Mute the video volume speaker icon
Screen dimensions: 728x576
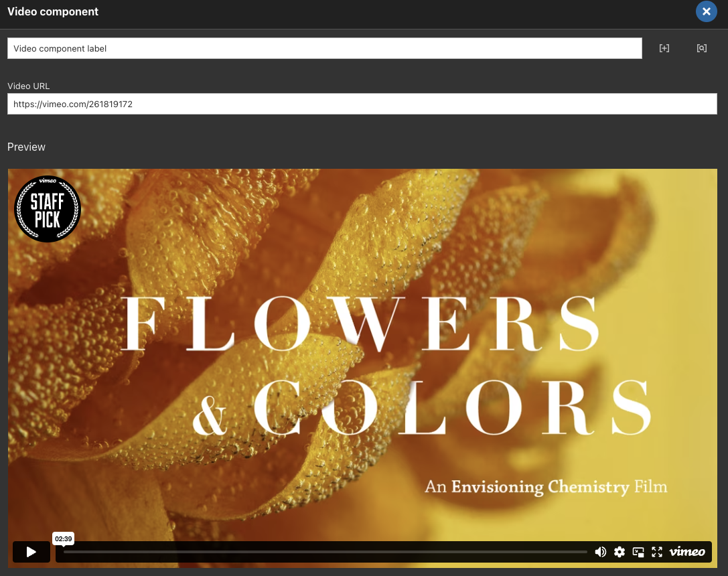pos(600,552)
